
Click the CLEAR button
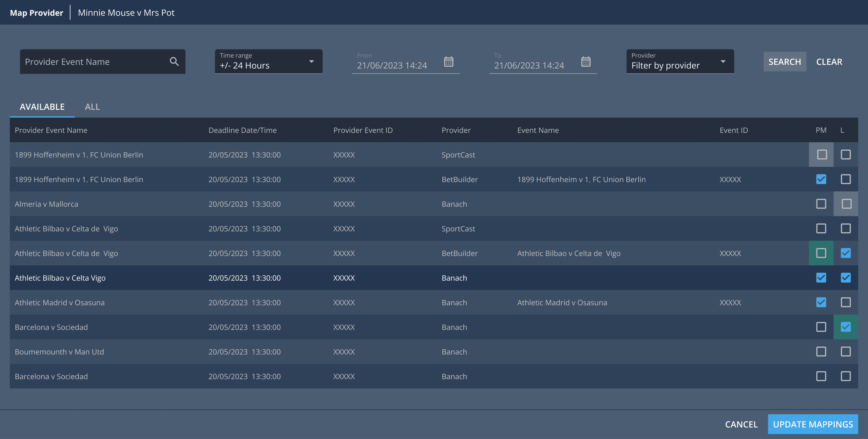pos(829,62)
